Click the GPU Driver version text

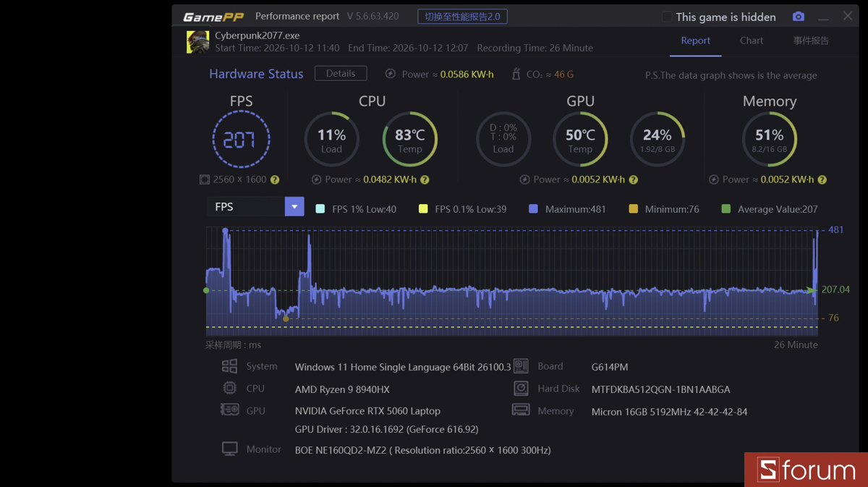[386, 429]
